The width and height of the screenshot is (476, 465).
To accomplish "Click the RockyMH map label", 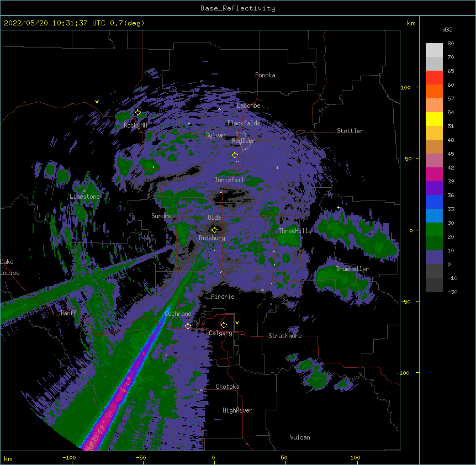I will pyautogui.click(x=135, y=125).
